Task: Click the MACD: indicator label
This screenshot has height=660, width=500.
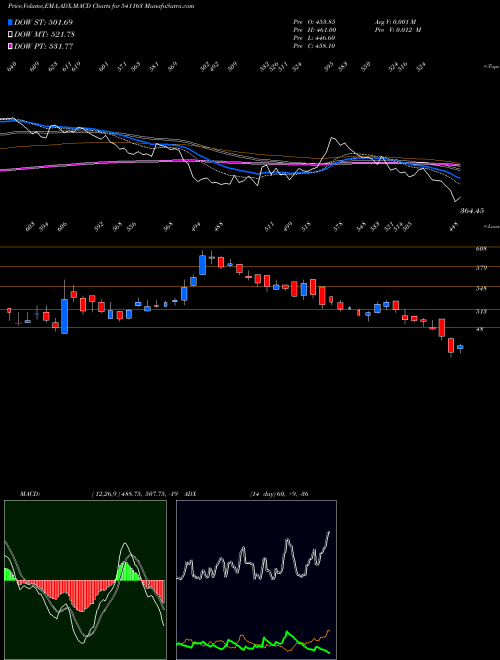Action: point(30,494)
